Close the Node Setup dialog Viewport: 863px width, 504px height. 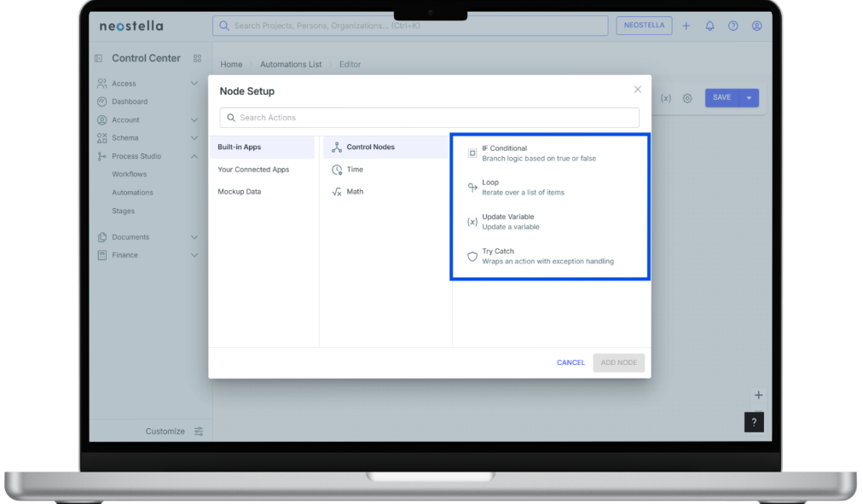637,90
